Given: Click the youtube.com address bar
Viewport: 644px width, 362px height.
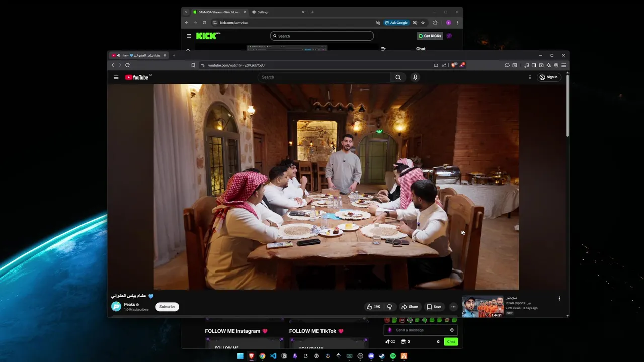Looking at the screenshot, I should pos(317,65).
